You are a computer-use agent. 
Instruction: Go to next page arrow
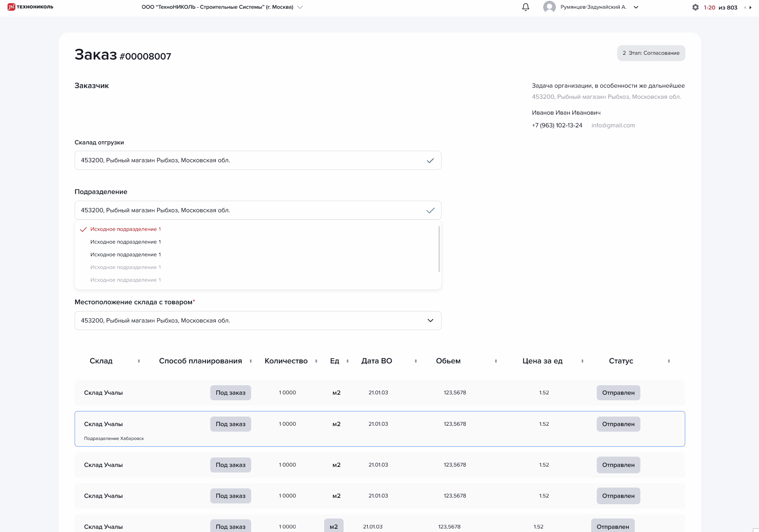point(750,8)
